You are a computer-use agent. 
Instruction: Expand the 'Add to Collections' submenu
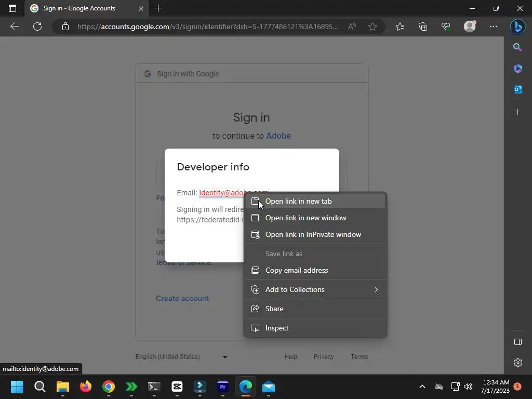coord(315,289)
